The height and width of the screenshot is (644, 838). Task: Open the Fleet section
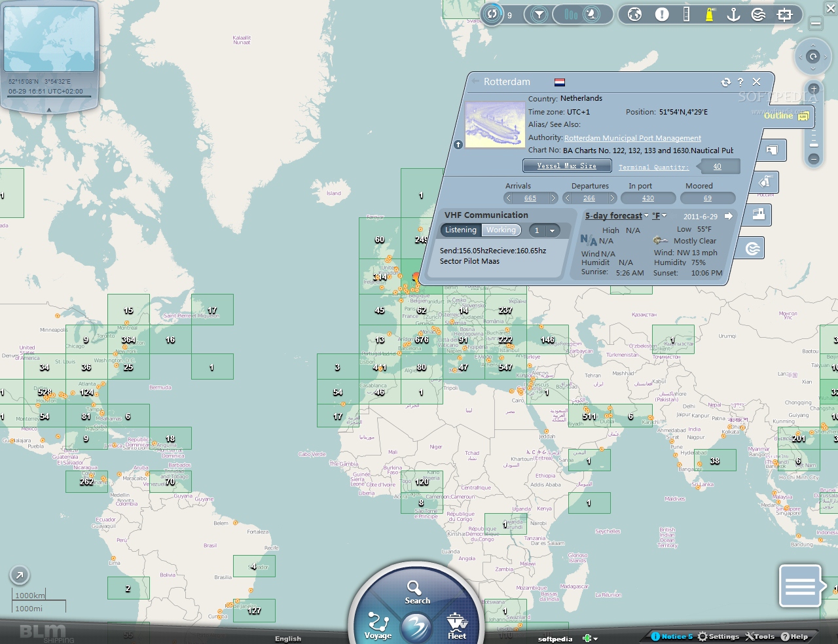click(x=457, y=626)
